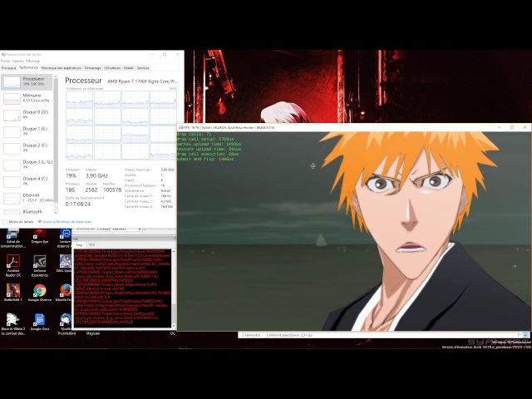The width and height of the screenshot is (532, 399).
Task: Open the Fichier menu in Task Manager
Action: [x=6, y=61]
